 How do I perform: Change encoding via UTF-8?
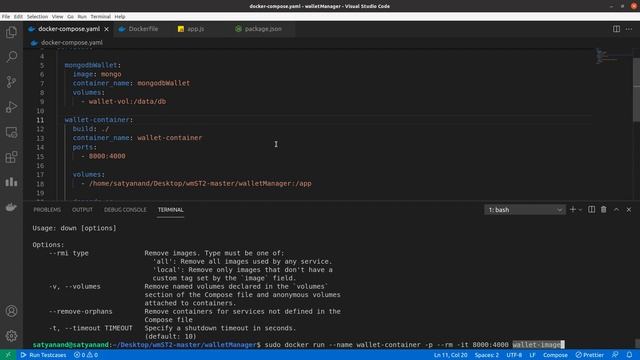(514, 355)
